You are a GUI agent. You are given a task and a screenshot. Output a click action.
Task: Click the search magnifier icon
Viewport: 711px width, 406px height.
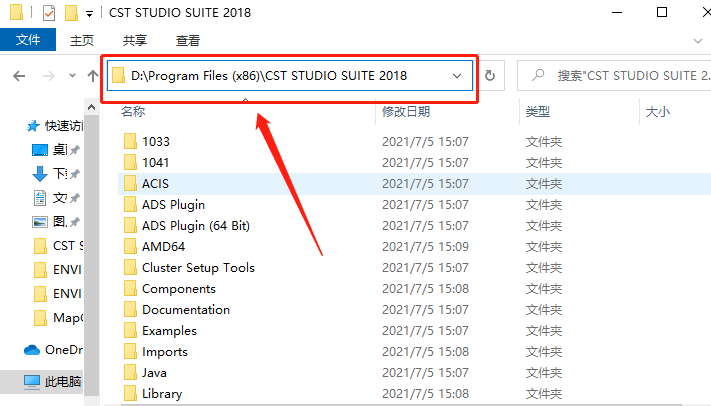click(x=538, y=75)
